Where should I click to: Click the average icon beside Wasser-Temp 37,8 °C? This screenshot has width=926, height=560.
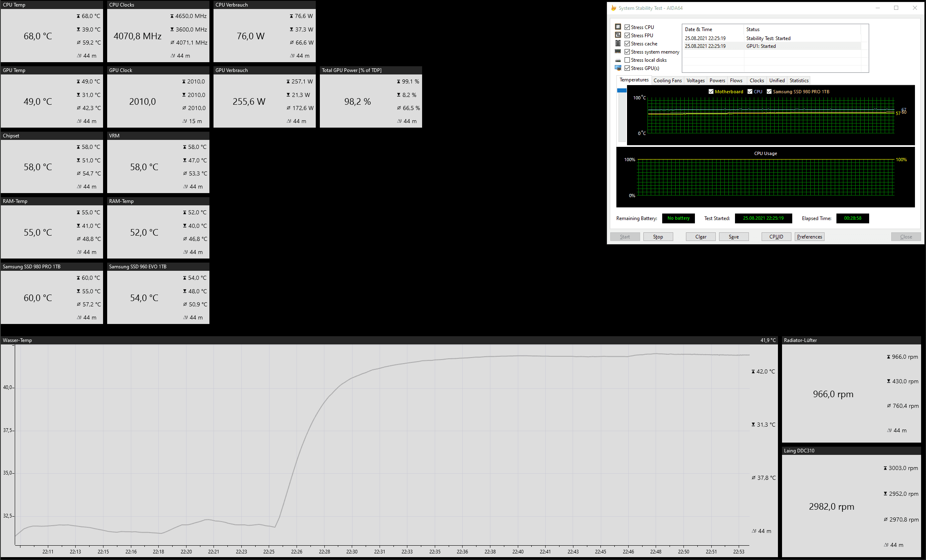coord(753,478)
